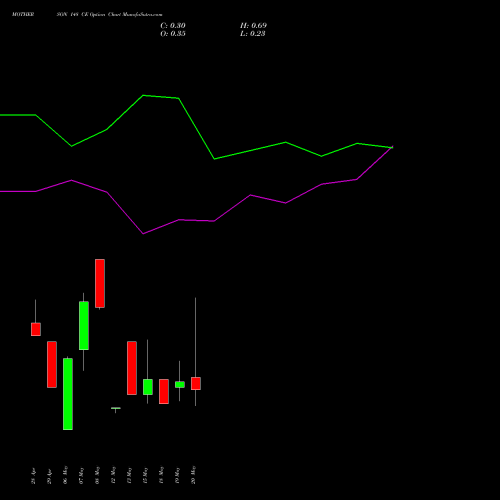Click the 'H: 0.69' high value
Image resolution: width=500 pixels, height=500 pixels.
pyautogui.click(x=253, y=26)
